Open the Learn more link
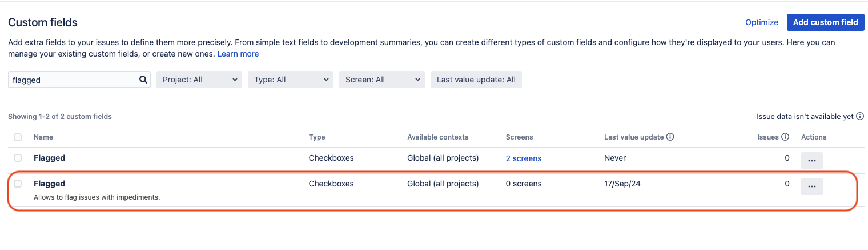 pos(238,54)
